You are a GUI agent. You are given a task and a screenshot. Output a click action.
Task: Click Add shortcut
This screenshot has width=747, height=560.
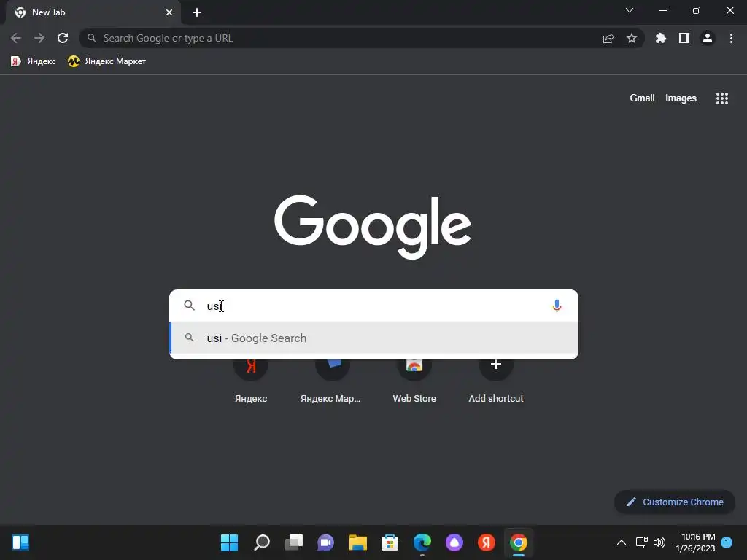496,381
